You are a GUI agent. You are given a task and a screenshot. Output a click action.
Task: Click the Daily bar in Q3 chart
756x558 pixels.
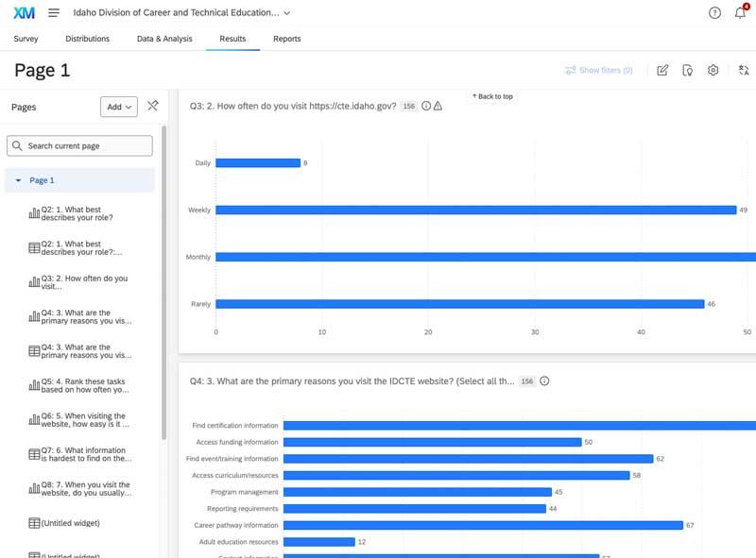258,163
